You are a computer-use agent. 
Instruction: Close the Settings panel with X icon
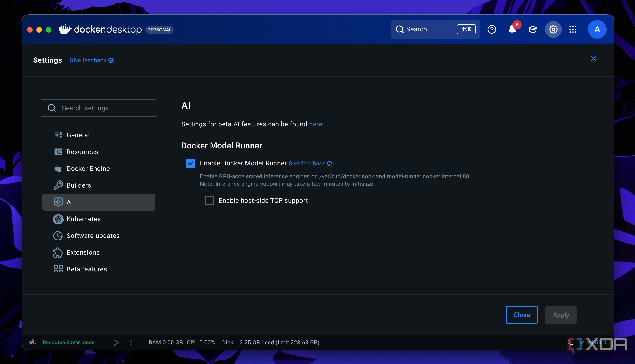(x=593, y=58)
